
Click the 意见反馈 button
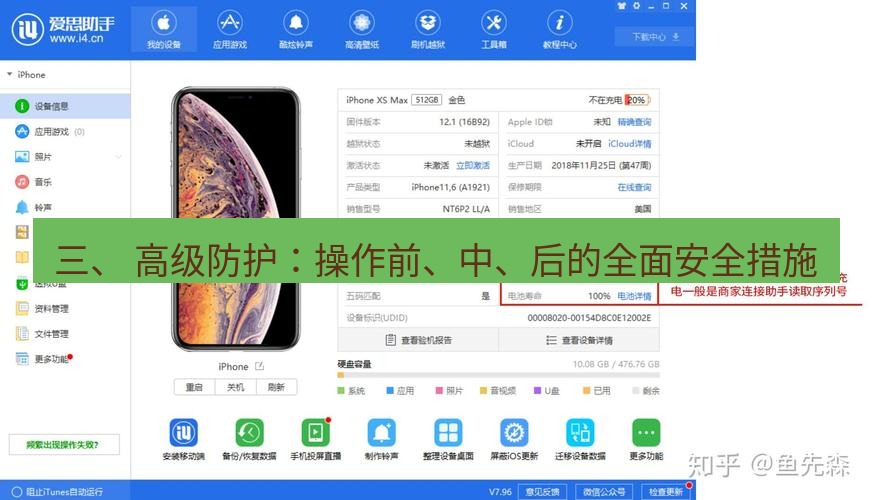tap(542, 492)
